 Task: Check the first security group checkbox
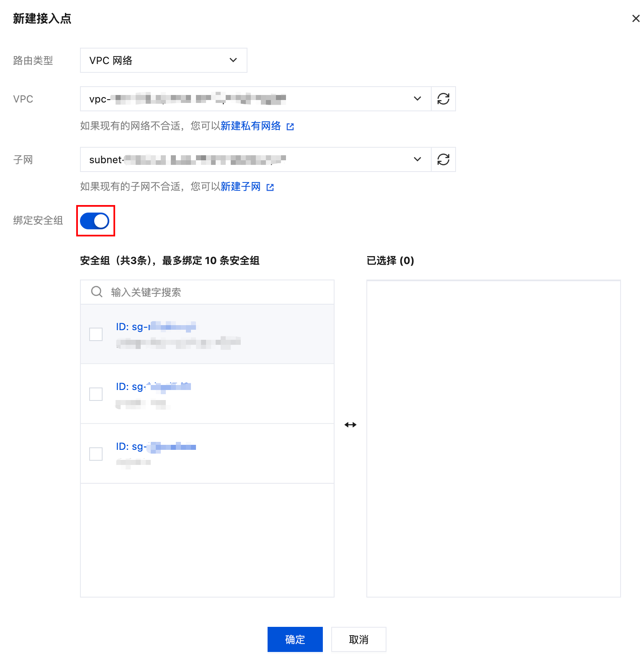click(x=96, y=334)
